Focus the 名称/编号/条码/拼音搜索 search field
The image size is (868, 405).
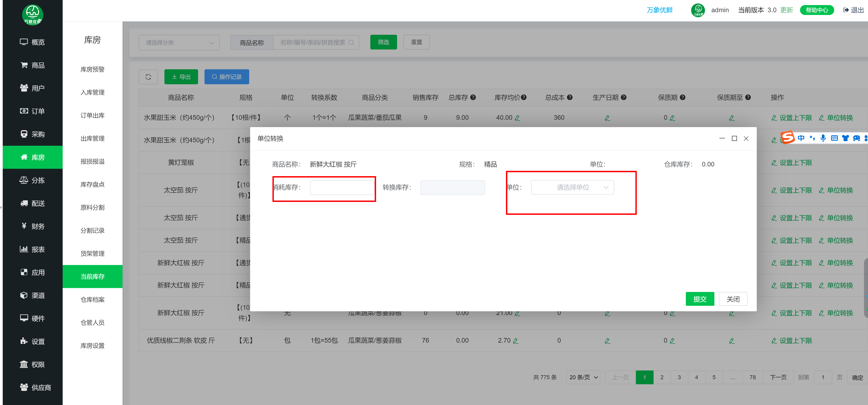[316, 42]
